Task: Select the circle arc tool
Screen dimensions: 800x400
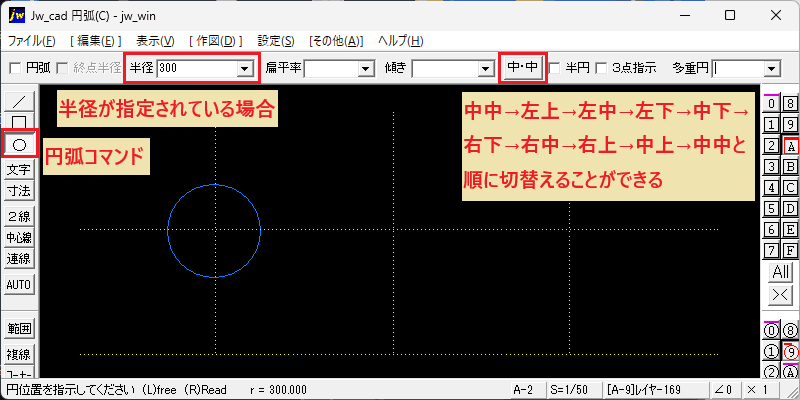Action: click(19, 145)
